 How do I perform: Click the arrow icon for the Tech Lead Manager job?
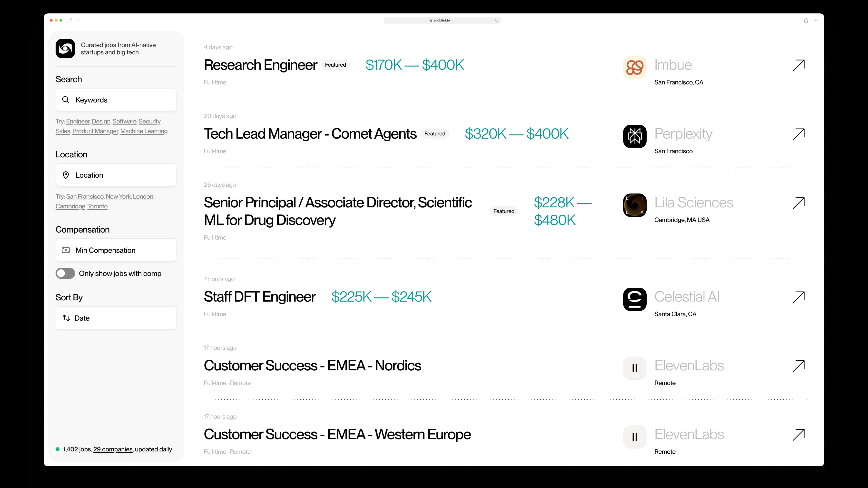tap(799, 134)
